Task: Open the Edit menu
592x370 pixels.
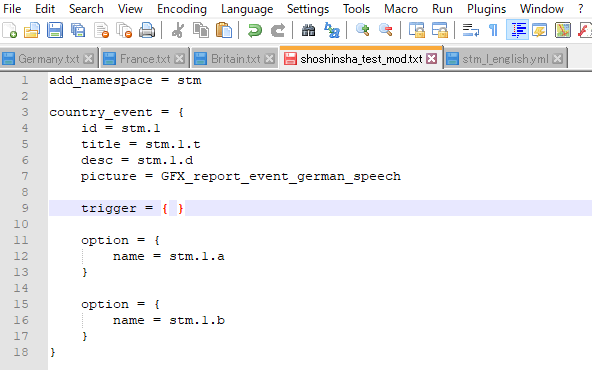Action: [x=45, y=9]
